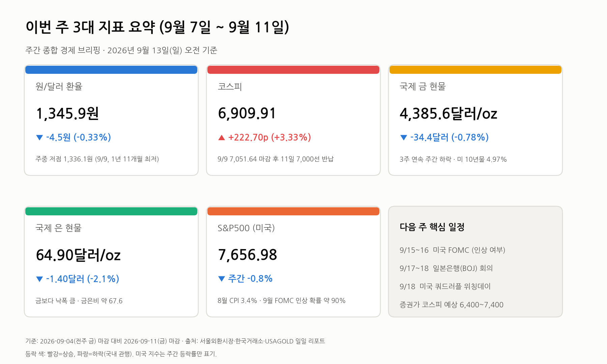Image resolution: width=607 pixels, height=364 pixels.
Task: Click the down-triangle beside -34.4달러 gold change
Action: pos(404,138)
